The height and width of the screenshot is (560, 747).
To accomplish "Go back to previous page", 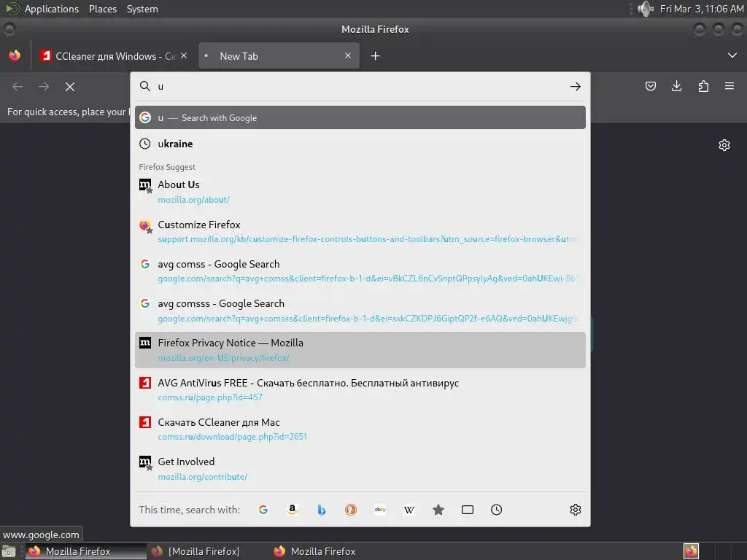I will pos(18,87).
